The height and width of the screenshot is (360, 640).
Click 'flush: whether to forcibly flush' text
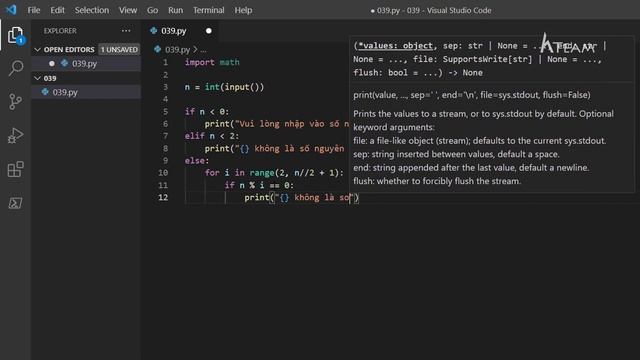[x=437, y=181]
